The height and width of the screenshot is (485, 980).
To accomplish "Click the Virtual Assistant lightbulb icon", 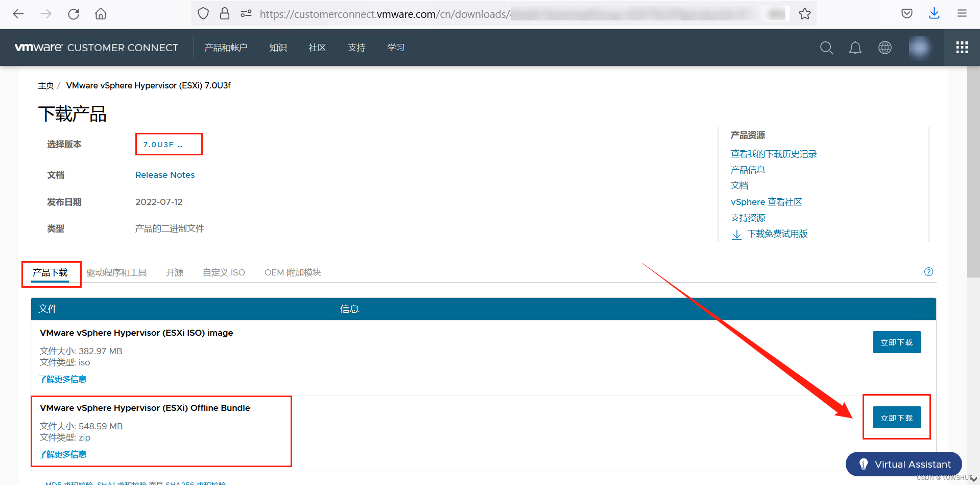I will tap(864, 464).
